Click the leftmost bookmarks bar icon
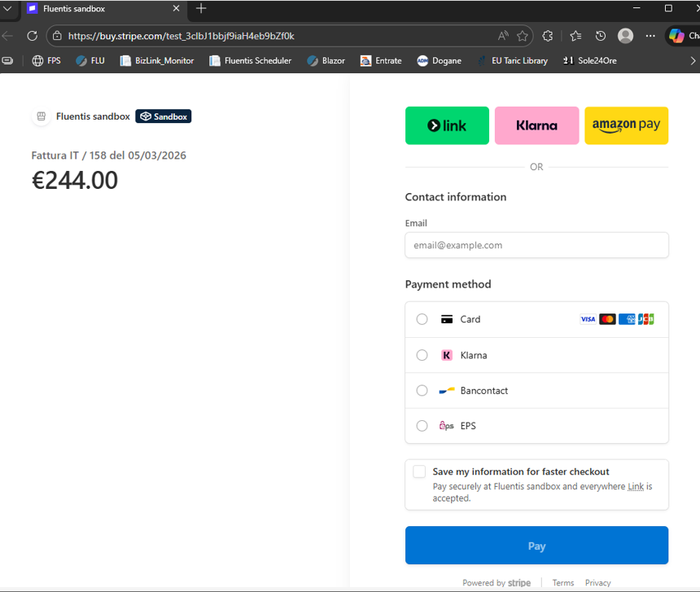This screenshot has width=700, height=592. [x=7, y=61]
